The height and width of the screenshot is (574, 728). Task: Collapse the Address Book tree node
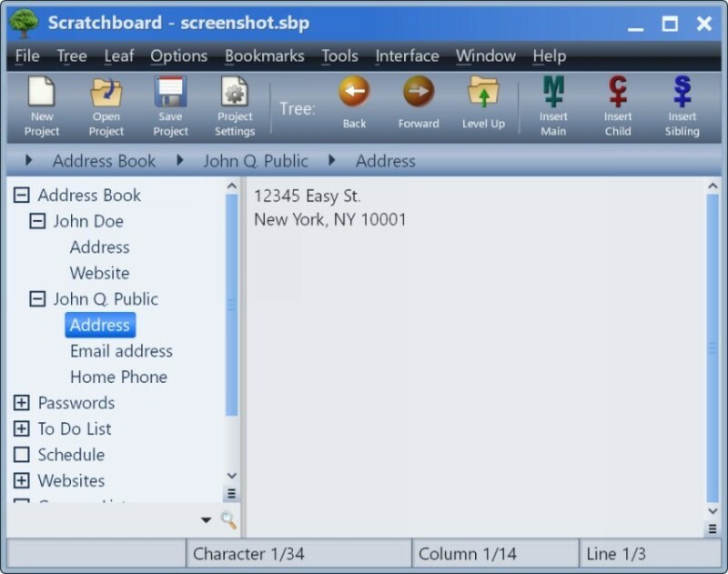[x=22, y=196]
